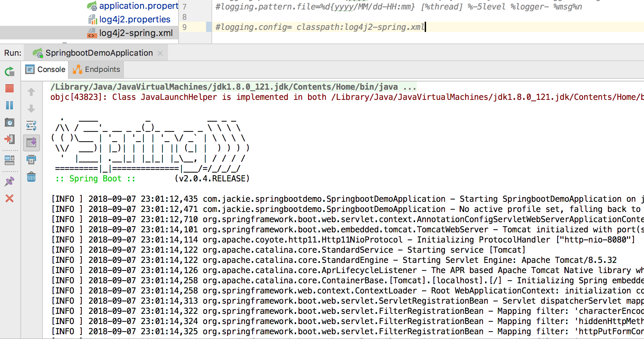Toggle scroll to end of console
644x339 pixels.
[x=31, y=143]
